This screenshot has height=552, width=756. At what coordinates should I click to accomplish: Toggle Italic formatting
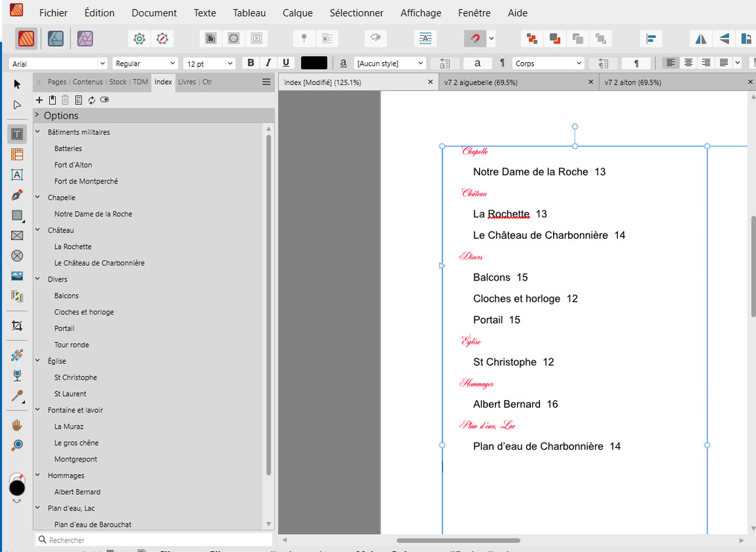[x=269, y=63]
